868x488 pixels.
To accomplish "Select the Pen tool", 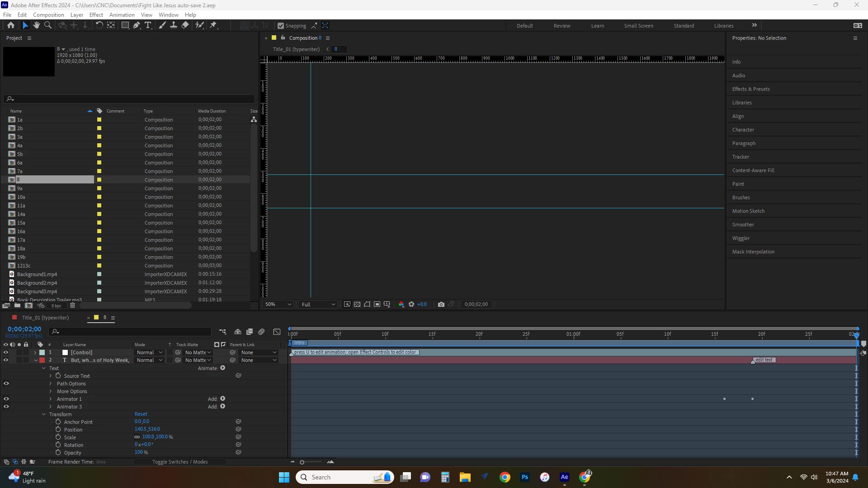I will (x=136, y=25).
